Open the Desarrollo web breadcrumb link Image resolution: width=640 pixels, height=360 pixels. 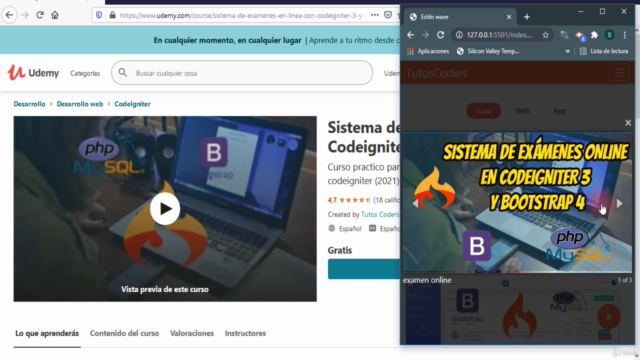(80, 104)
